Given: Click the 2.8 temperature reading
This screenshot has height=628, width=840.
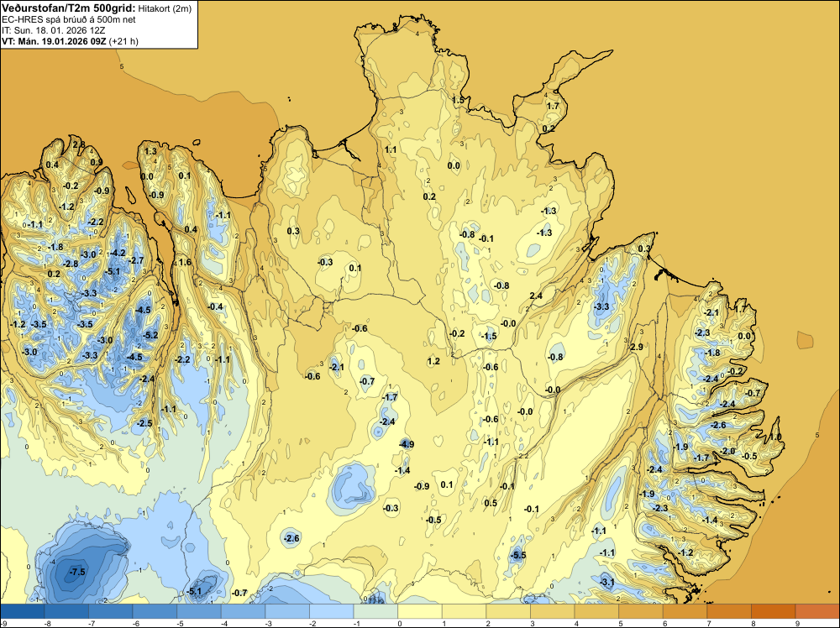Looking at the screenshot, I should click(79, 144).
